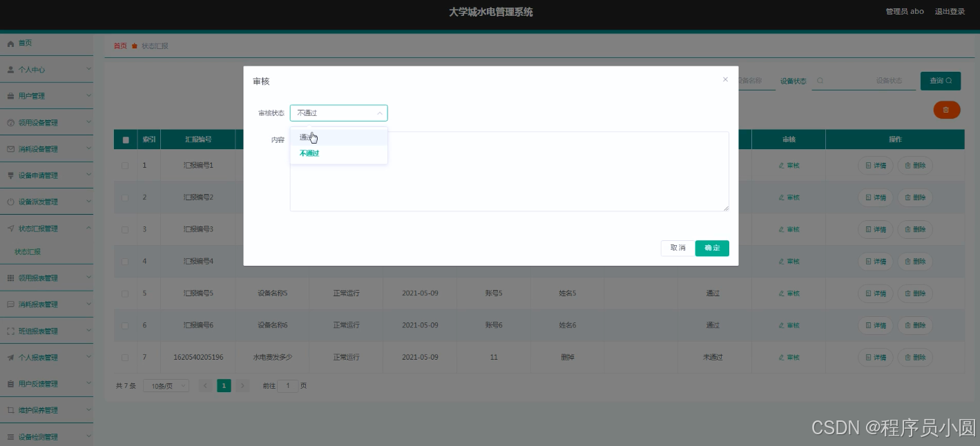Expand the 设备派发管理 sidebar menu
Image resolution: width=980 pixels, height=446 pixels.
tap(46, 202)
